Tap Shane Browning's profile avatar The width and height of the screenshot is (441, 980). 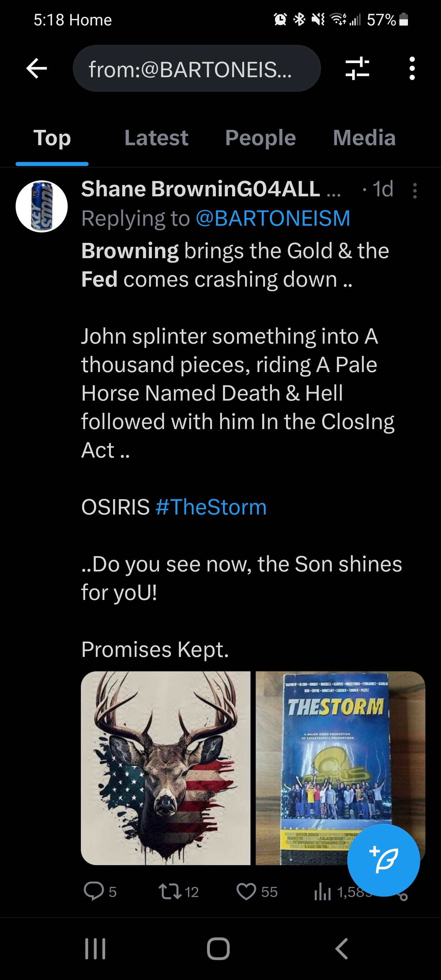[41, 206]
